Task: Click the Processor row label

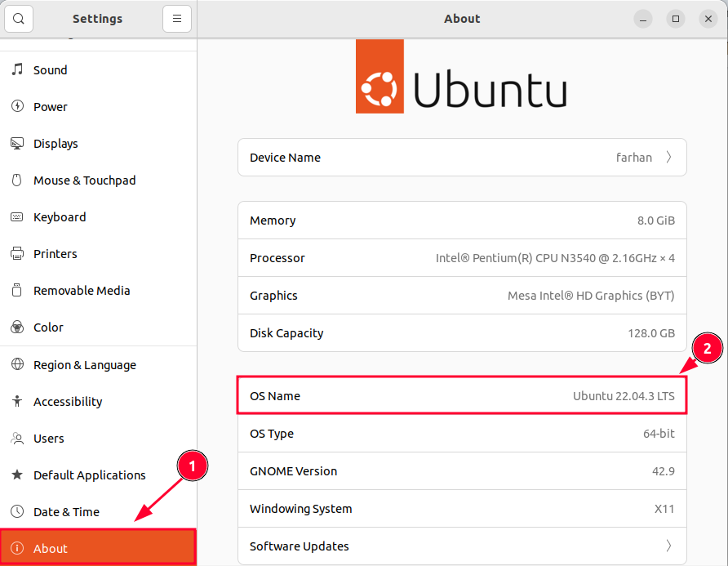Action: click(277, 258)
